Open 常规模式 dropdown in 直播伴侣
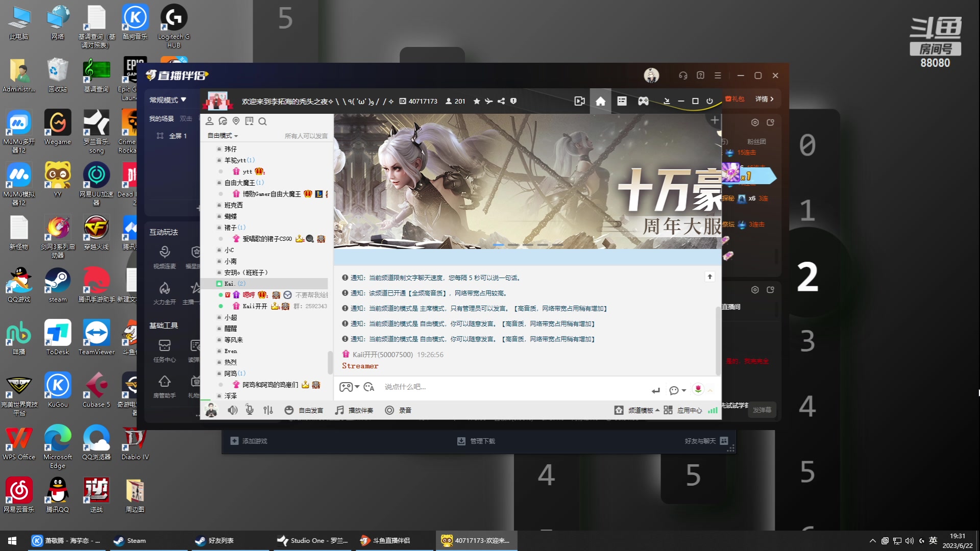The image size is (980, 551). tap(167, 100)
